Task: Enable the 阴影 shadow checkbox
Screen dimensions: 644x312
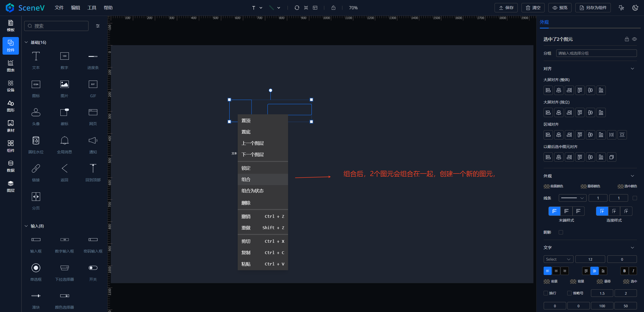Action: click(561, 232)
